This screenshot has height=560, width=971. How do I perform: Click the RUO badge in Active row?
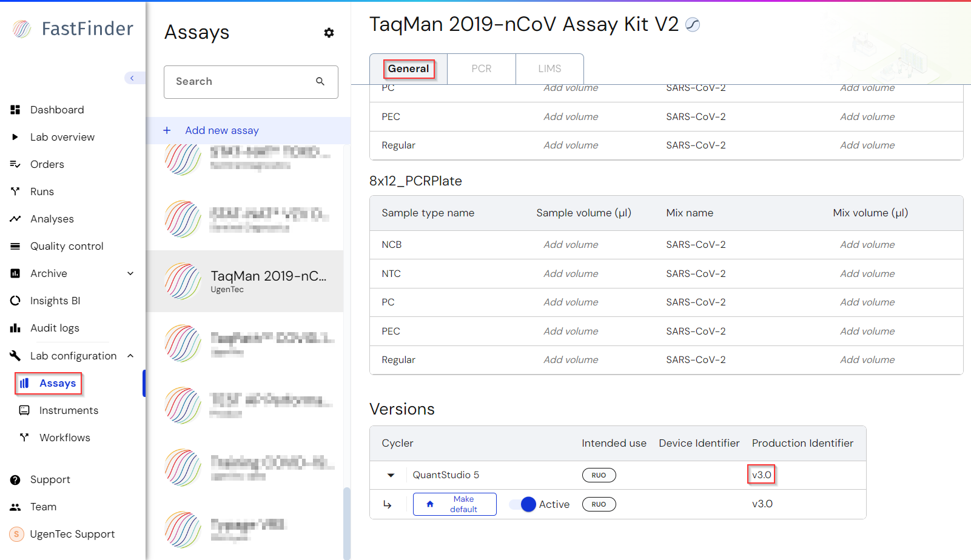coord(599,504)
